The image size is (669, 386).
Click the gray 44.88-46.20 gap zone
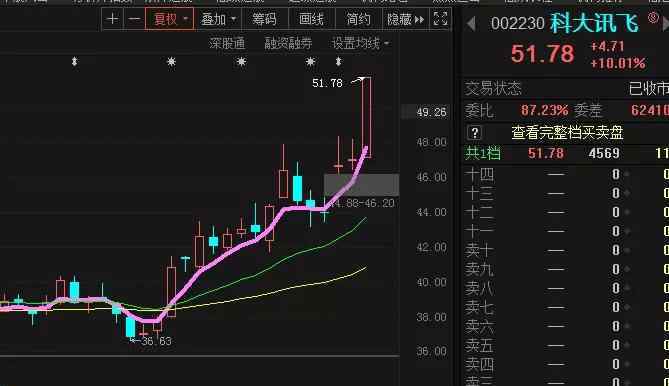pos(362,185)
